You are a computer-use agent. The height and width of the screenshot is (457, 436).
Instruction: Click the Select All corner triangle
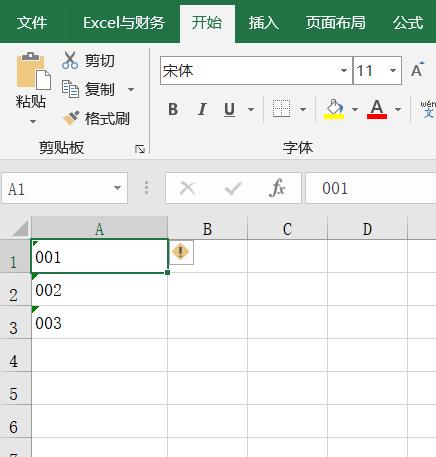coord(19,228)
